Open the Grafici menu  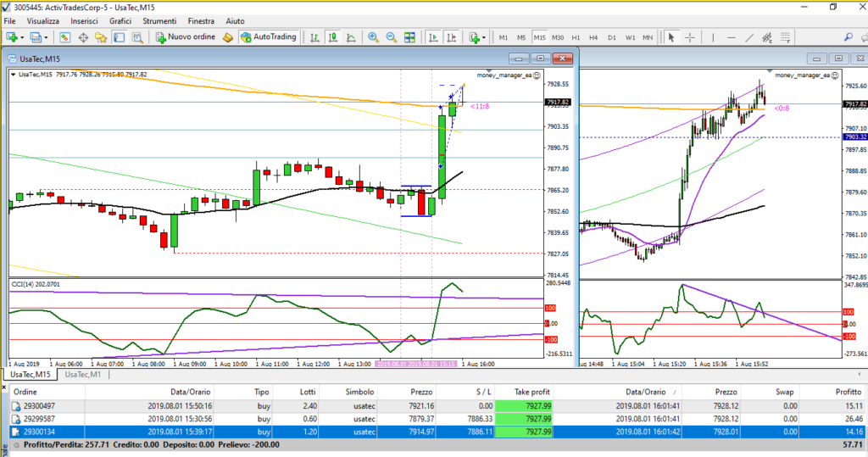120,21
